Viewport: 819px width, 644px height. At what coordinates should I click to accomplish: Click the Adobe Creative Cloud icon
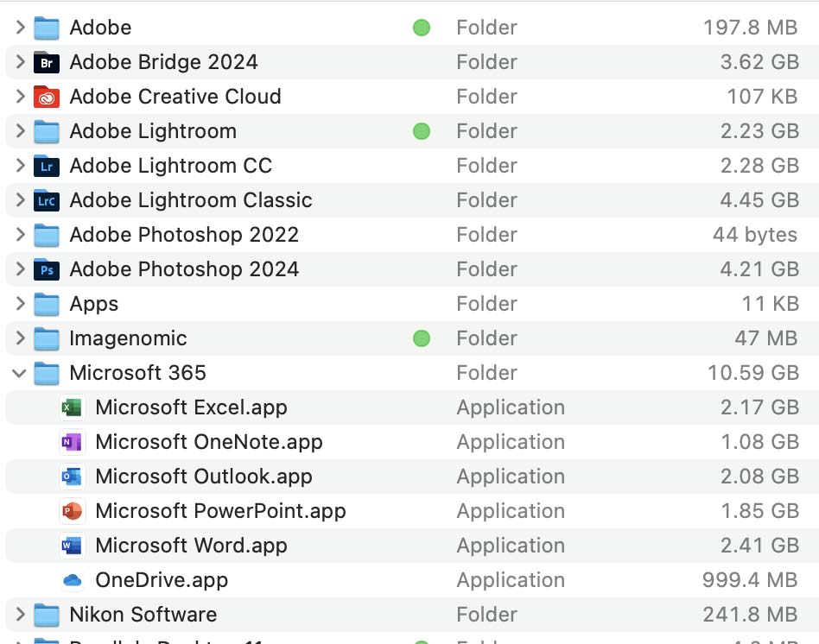pyautogui.click(x=46, y=97)
